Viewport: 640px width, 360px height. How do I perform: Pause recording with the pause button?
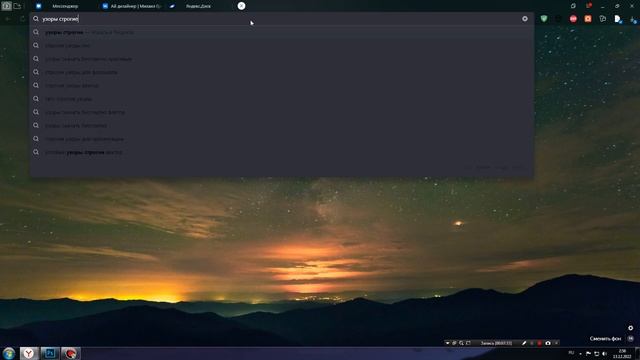coord(532,343)
